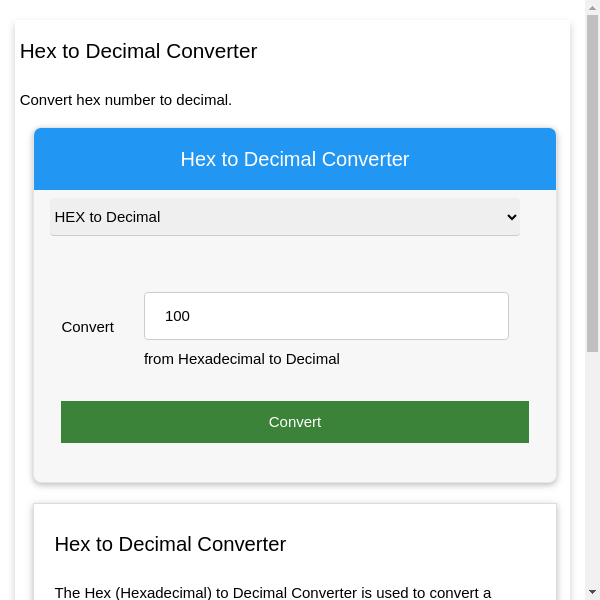Click the Convert label beside the input

click(88, 327)
